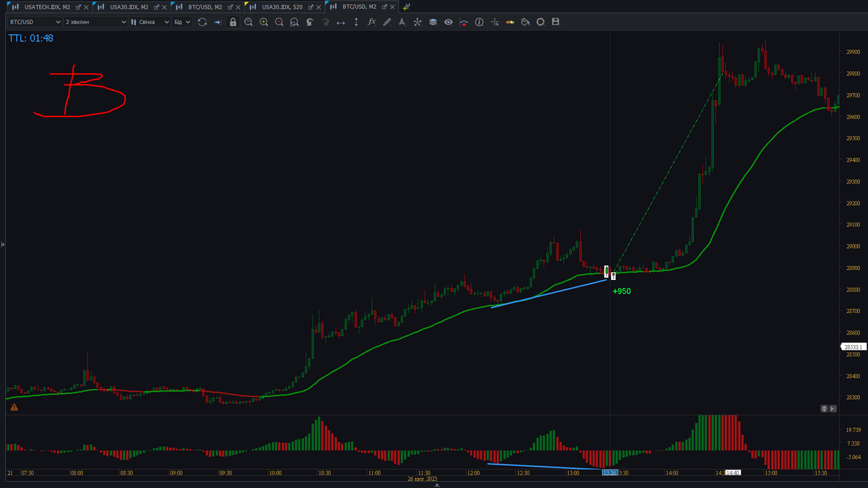
Task: Click the +950 profit label
Action: coord(622,291)
